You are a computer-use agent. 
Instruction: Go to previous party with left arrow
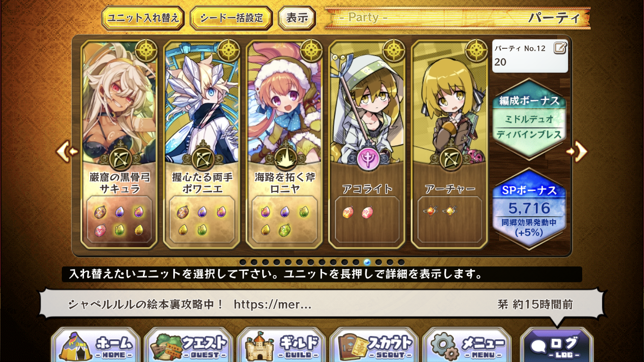point(67,152)
